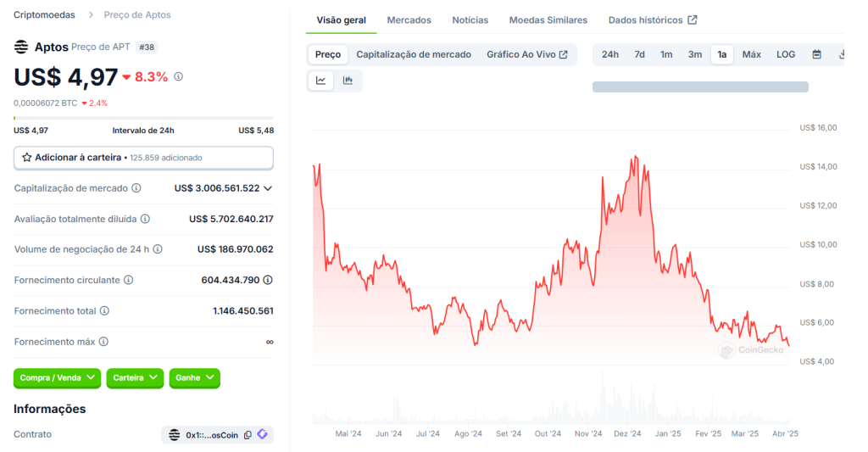Image resolution: width=868 pixels, height=452 pixels.
Task: Click the Aptos chain icon in contract field
Action: (x=175, y=435)
